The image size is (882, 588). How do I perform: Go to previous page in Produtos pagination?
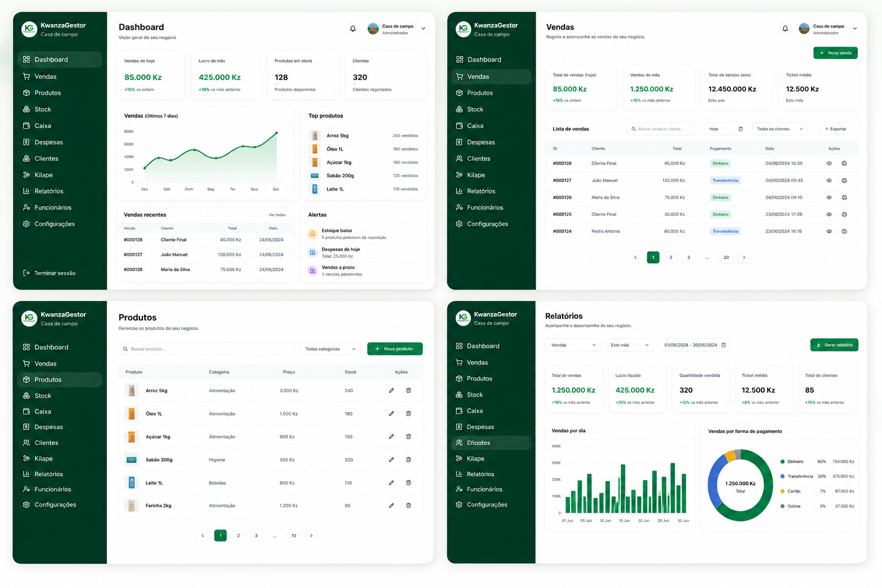coord(203,536)
